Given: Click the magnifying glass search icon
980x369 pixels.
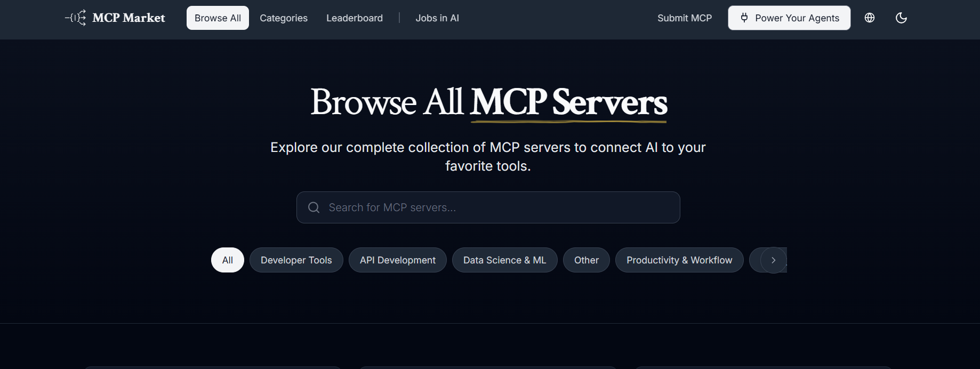Looking at the screenshot, I should click(x=314, y=207).
